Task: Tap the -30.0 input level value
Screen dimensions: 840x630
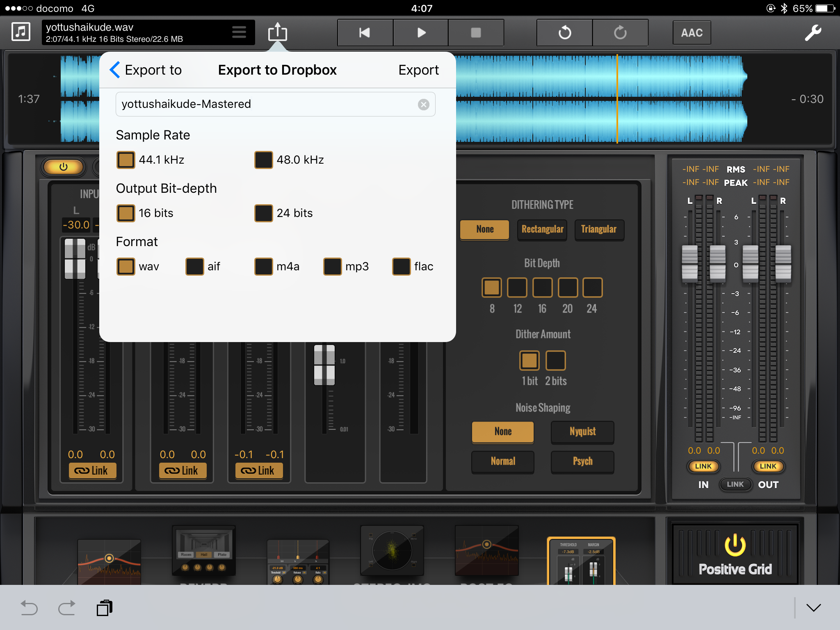Action: pos(76,225)
